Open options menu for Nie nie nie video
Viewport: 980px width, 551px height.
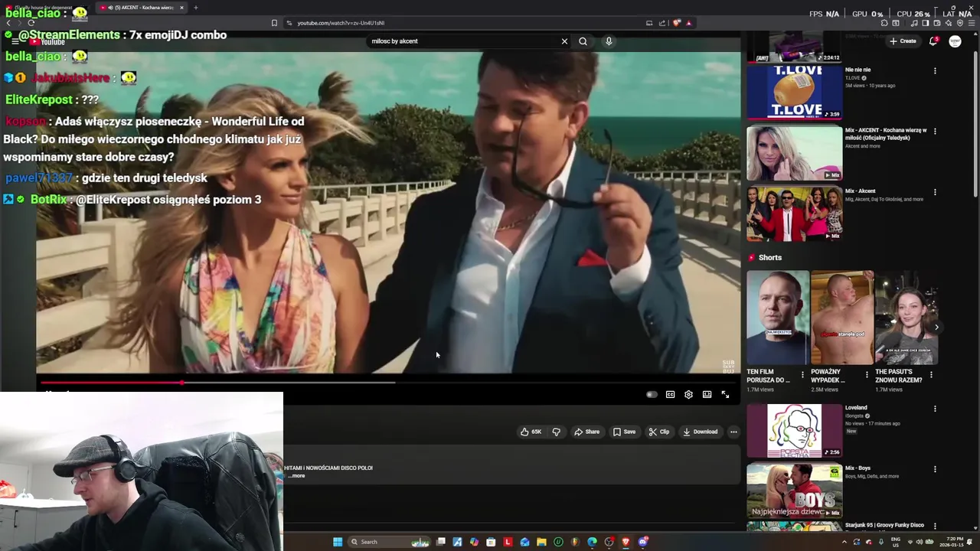[x=935, y=71]
